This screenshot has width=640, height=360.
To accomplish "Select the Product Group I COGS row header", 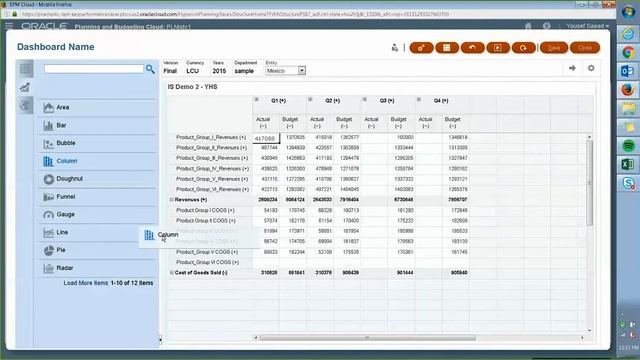I will tap(205, 210).
